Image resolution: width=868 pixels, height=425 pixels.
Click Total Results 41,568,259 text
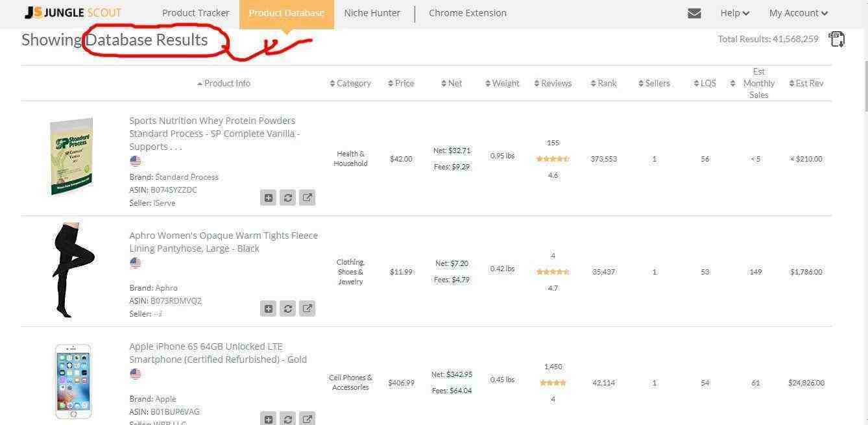click(x=768, y=39)
